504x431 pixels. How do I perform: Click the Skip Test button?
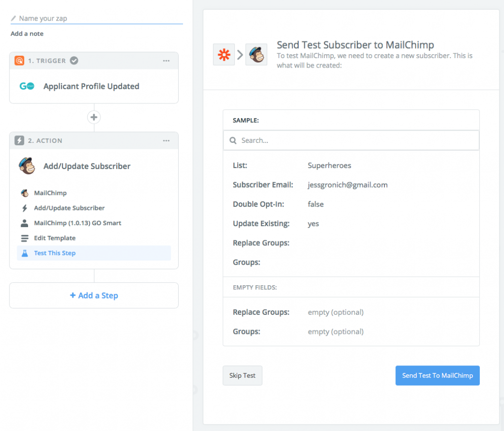tap(242, 375)
